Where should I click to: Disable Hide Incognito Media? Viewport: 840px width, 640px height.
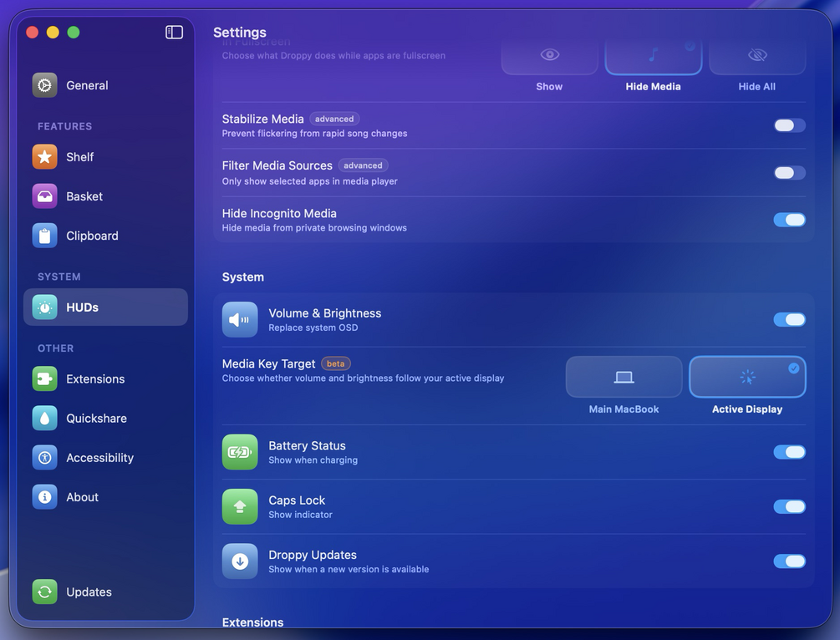coord(789,219)
